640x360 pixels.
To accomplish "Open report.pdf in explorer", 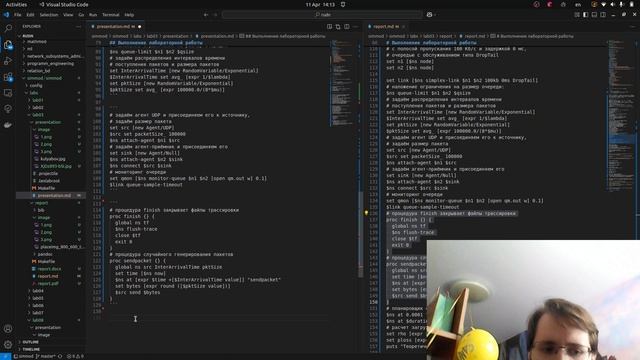I will click(48, 284).
